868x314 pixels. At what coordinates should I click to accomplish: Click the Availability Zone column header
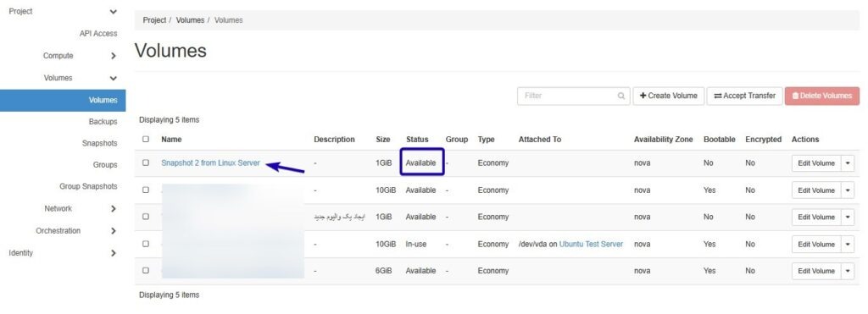pos(663,140)
